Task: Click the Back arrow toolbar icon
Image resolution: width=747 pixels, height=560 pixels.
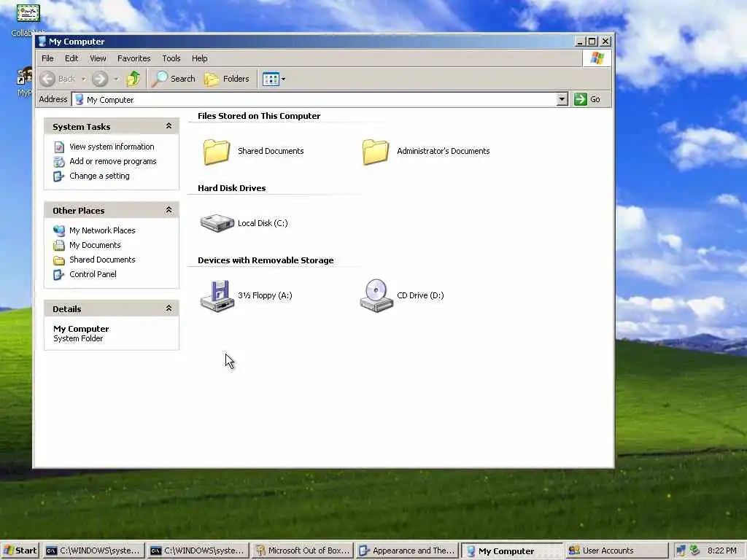Action: point(47,79)
